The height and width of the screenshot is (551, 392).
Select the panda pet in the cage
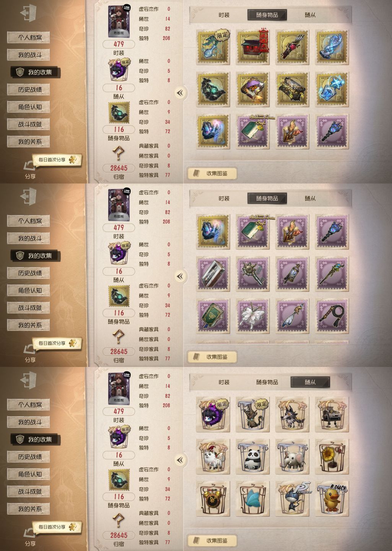tap(252, 456)
